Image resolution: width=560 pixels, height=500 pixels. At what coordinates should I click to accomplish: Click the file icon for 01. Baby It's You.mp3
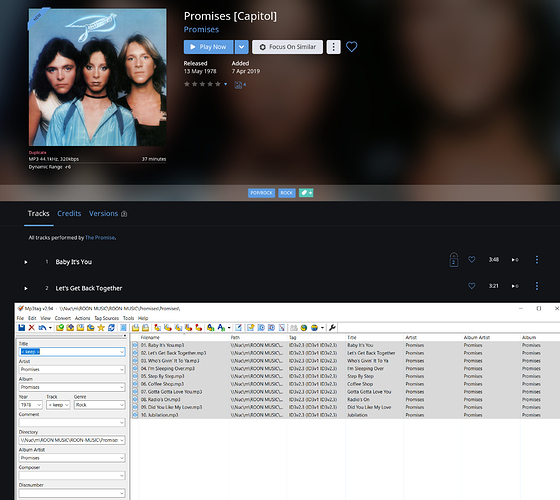[135, 345]
